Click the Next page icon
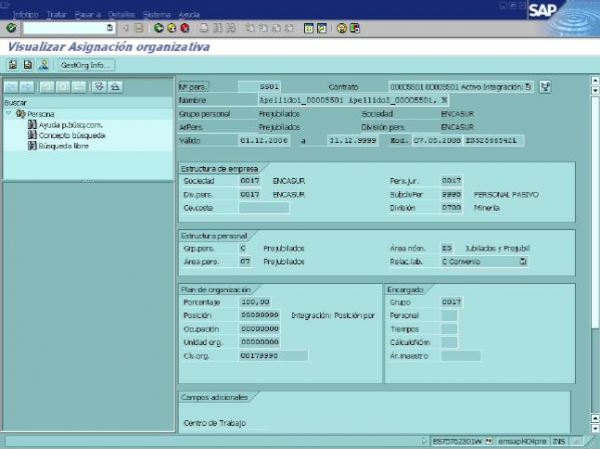Screen dimensions: 600x449 pyautogui.click(x=276, y=28)
